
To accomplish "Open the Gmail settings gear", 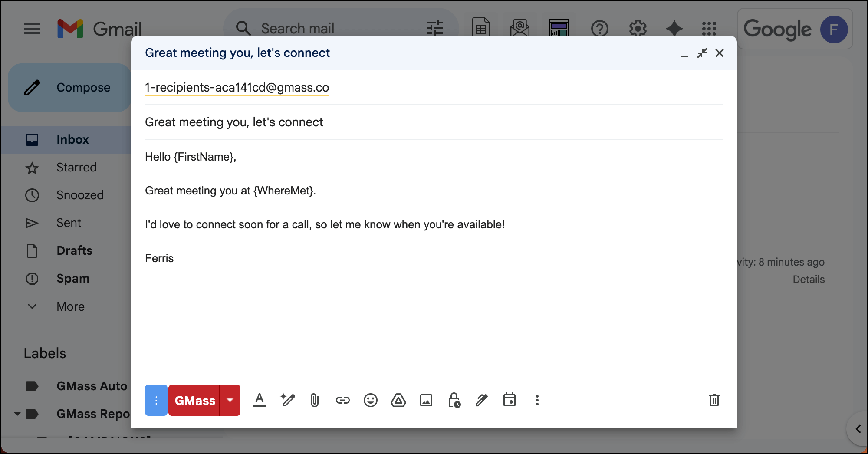I will click(x=638, y=29).
